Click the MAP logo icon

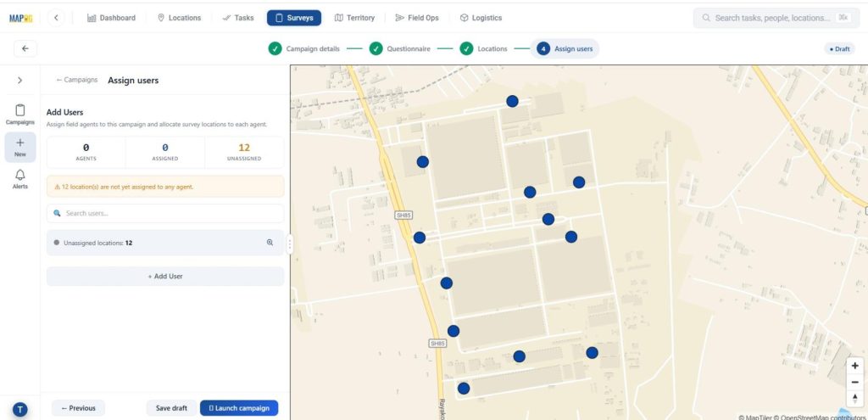[x=21, y=19]
